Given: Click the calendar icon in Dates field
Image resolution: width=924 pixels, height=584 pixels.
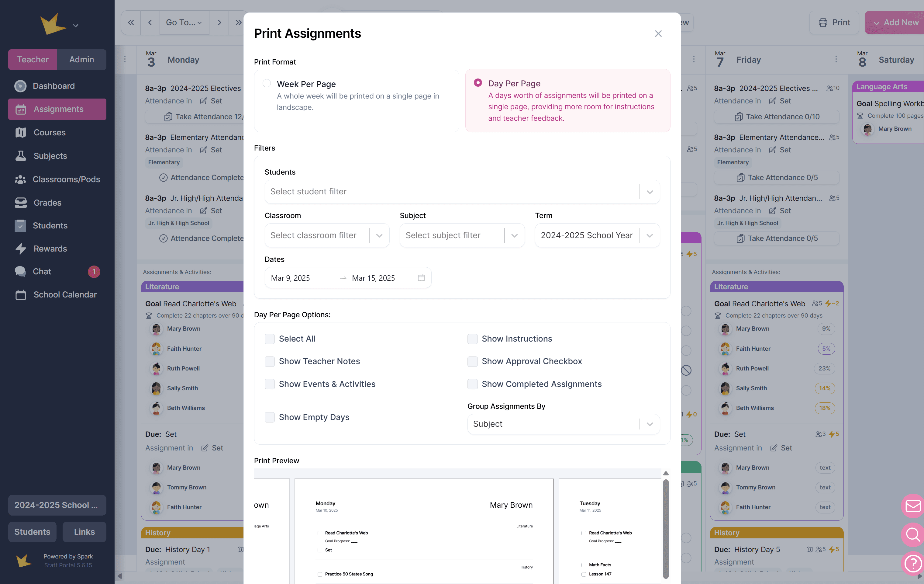Looking at the screenshot, I should (421, 278).
